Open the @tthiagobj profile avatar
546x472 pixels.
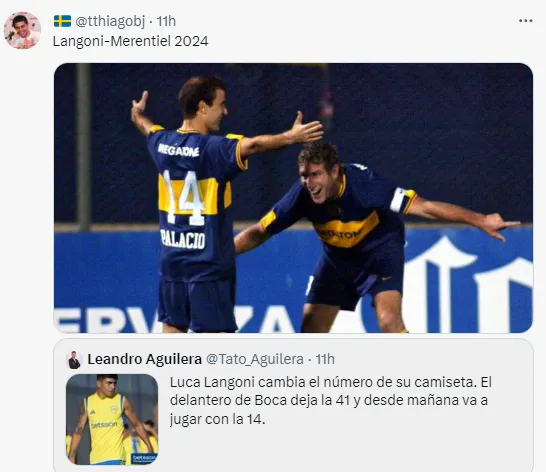(x=22, y=30)
